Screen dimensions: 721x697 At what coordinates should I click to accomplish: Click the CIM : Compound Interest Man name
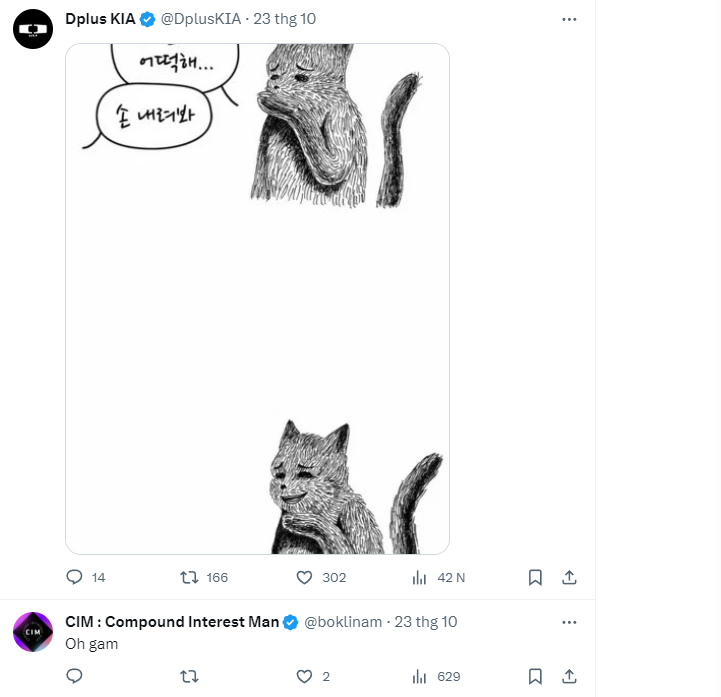coord(172,622)
